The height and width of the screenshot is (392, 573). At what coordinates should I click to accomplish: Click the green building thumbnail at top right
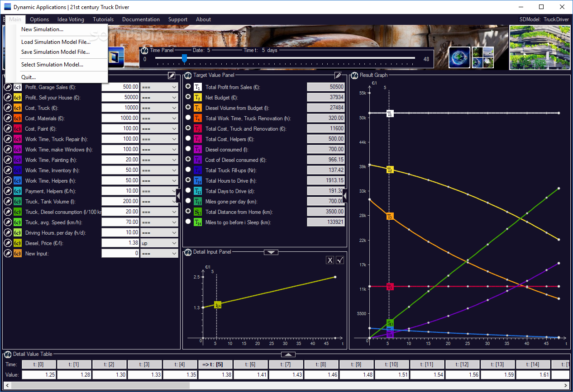pos(540,47)
